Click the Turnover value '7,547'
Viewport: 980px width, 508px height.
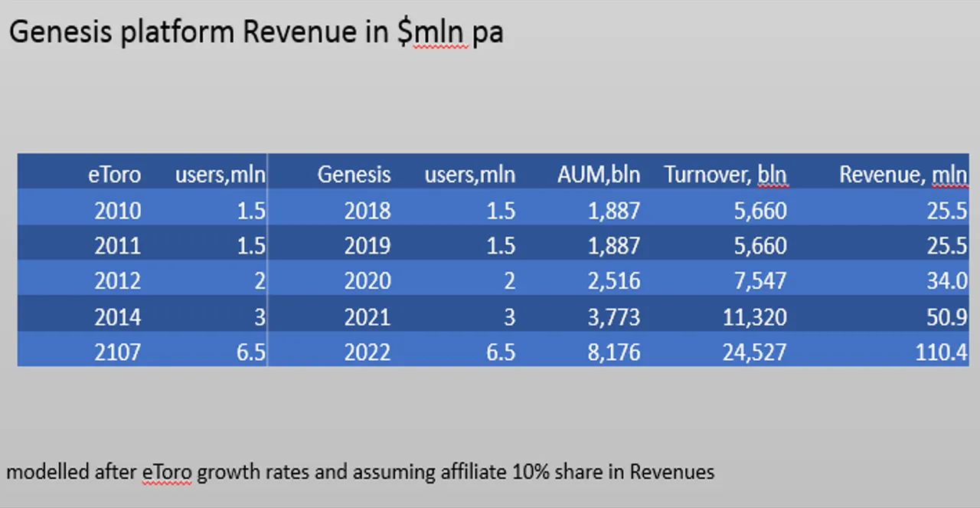click(760, 280)
